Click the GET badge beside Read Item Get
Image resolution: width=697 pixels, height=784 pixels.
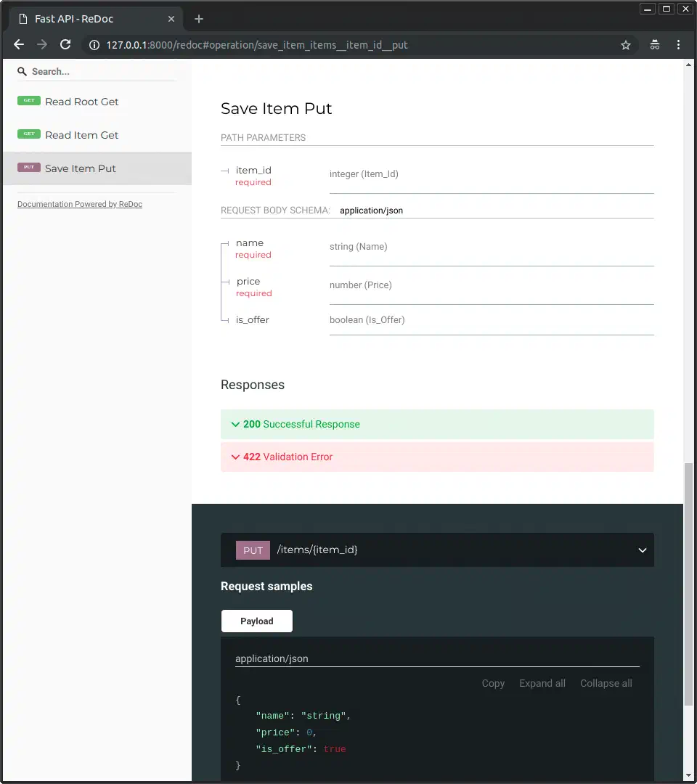tap(28, 134)
